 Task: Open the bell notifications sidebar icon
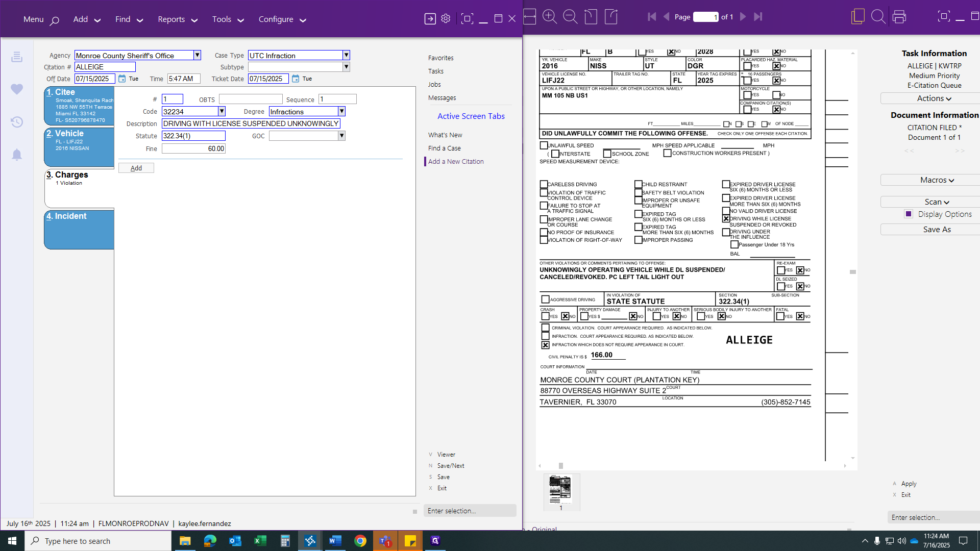point(17,155)
